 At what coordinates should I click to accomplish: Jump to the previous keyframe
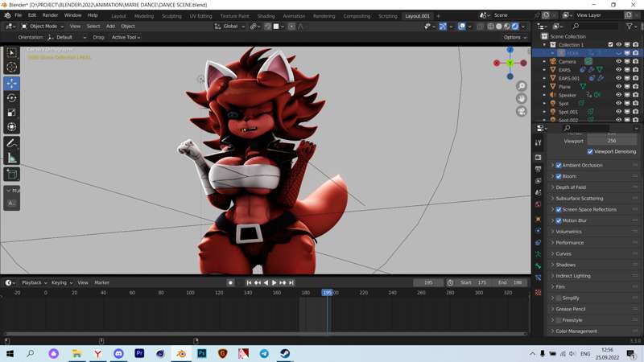point(257,283)
